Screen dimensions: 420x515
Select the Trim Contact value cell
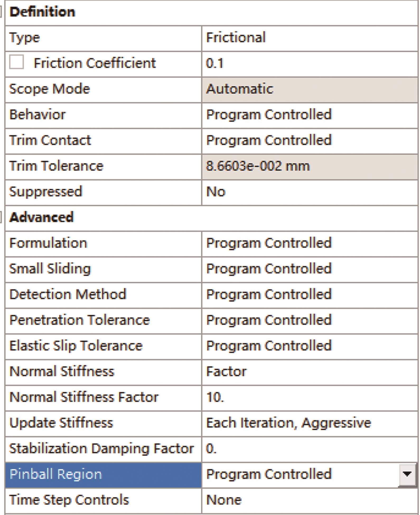[309, 140]
